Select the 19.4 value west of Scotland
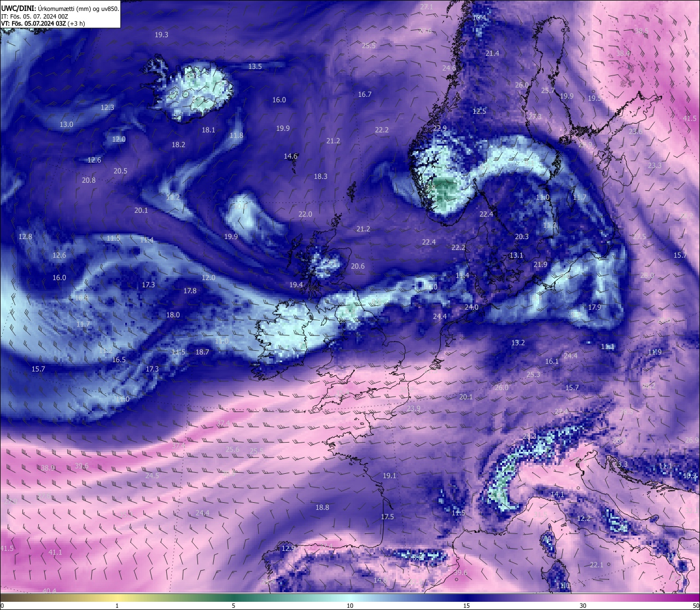The height and width of the screenshot is (610, 700). [296, 284]
